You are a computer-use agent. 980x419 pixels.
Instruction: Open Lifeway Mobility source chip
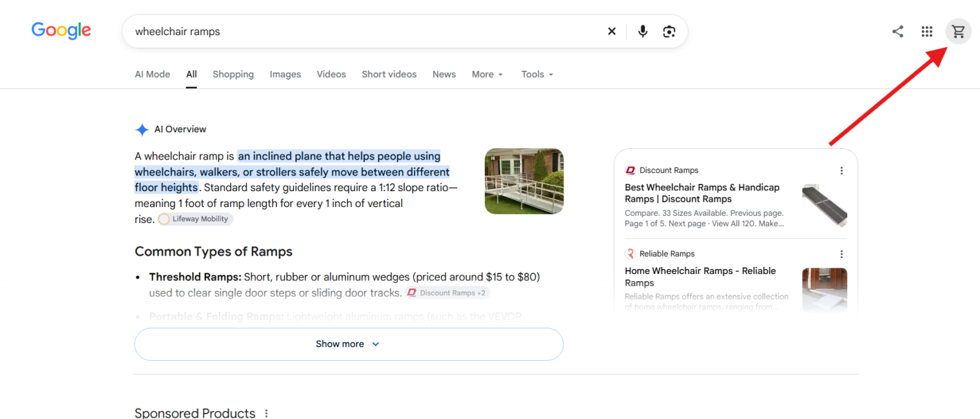point(195,219)
